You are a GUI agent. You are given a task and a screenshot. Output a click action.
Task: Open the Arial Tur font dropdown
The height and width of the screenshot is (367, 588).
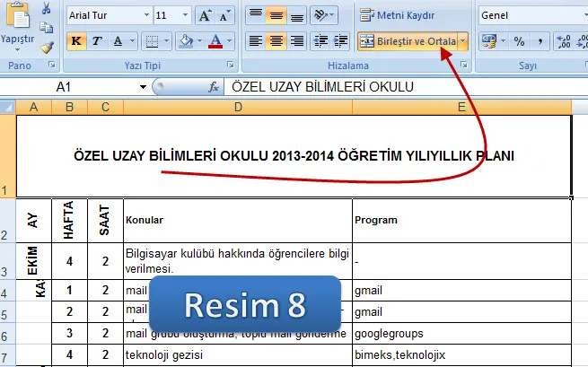coord(143,15)
